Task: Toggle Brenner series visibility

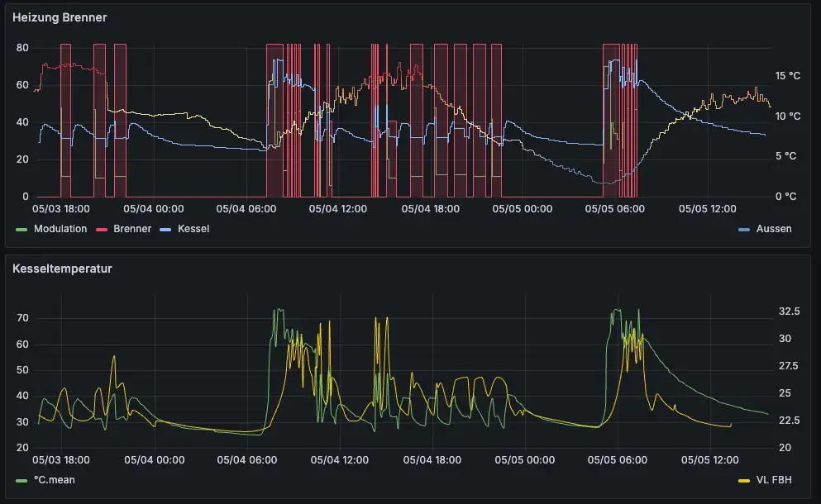Action: pos(132,229)
